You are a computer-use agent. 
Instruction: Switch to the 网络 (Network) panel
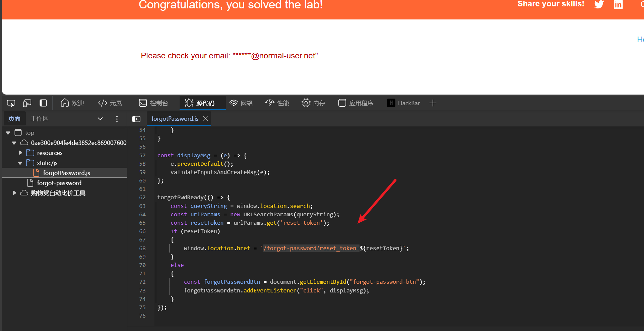pyautogui.click(x=241, y=103)
